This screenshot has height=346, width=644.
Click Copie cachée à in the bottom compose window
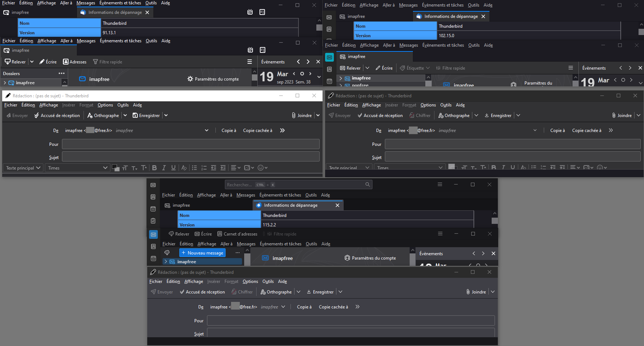tap(333, 307)
